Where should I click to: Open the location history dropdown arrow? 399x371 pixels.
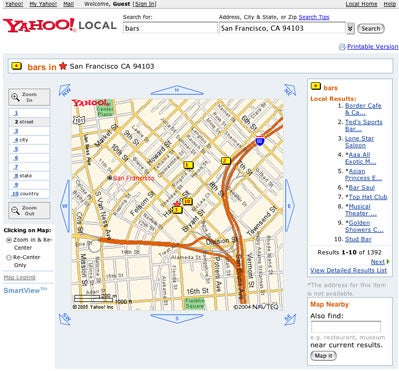[x=350, y=29]
